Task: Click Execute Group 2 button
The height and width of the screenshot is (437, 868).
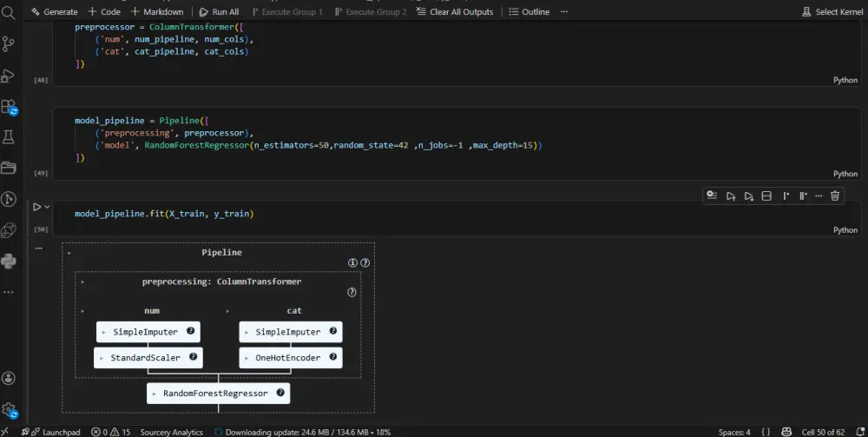Action: click(371, 11)
